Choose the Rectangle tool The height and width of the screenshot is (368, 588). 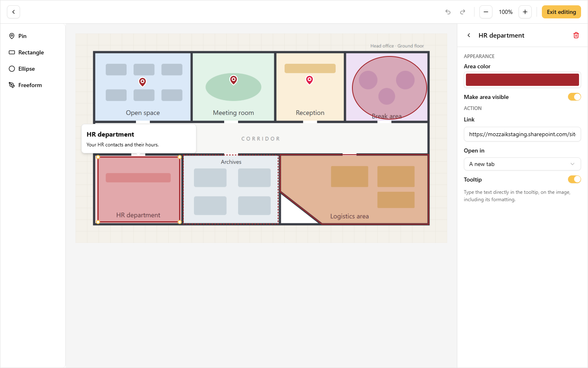click(x=33, y=52)
